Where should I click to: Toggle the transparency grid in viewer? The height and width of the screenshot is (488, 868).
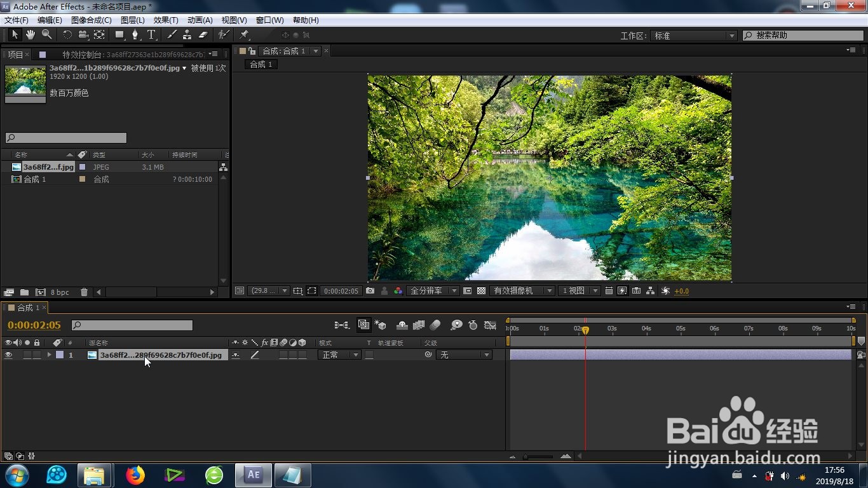(481, 290)
